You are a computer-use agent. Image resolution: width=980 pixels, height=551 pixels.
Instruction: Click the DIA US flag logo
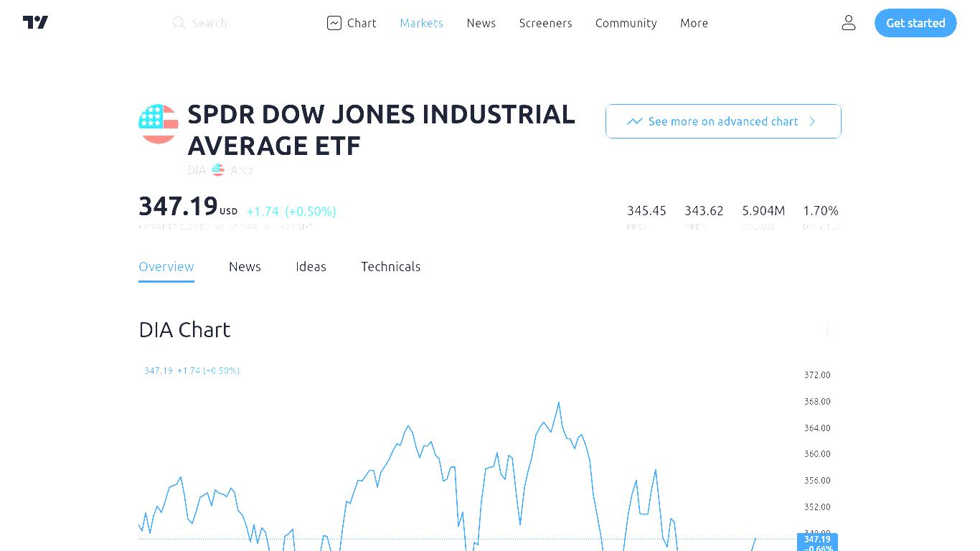(x=159, y=123)
